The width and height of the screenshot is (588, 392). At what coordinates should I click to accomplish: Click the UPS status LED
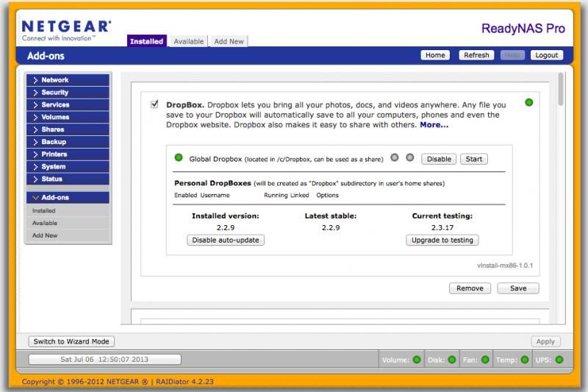[x=559, y=360]
